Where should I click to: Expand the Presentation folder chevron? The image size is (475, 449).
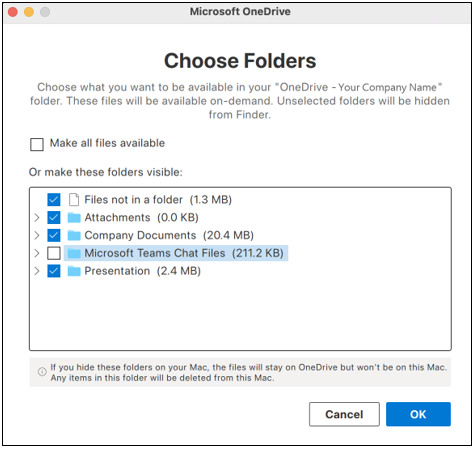tap(37, 271)
